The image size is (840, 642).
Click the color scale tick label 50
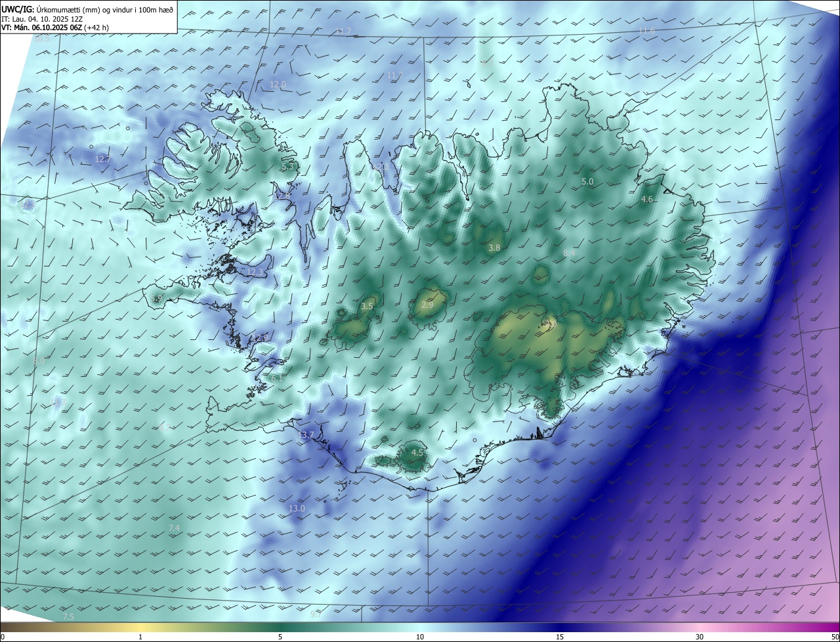point(835,637)
